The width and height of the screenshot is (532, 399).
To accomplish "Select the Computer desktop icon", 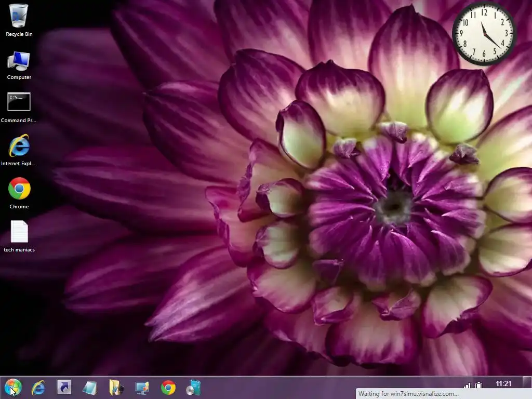I will click(x=19, y=65).
